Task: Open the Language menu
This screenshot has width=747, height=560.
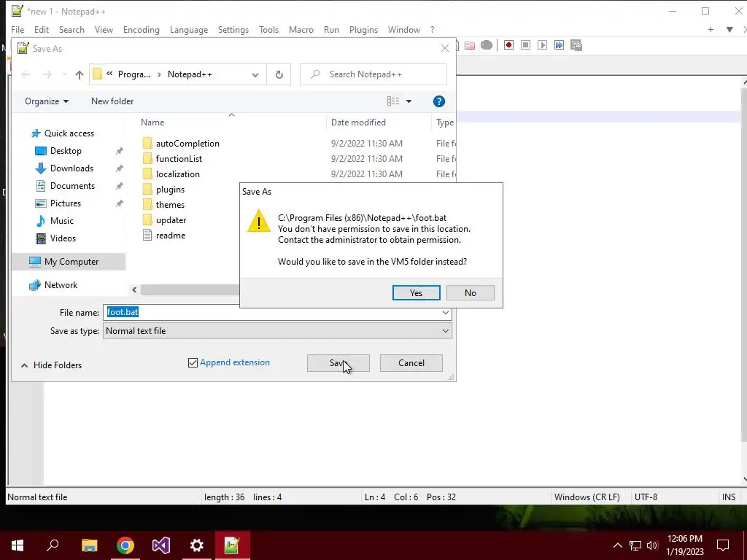Action: pos(189,29)
